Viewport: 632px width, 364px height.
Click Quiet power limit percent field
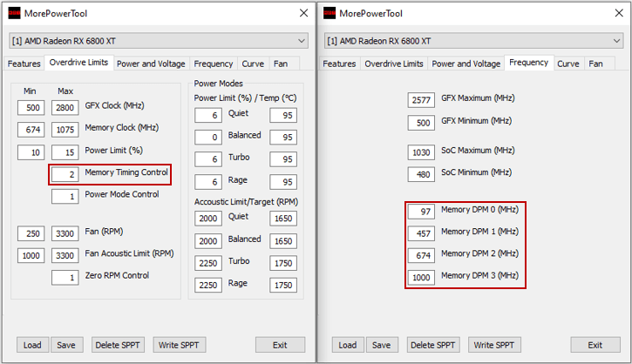208,115
